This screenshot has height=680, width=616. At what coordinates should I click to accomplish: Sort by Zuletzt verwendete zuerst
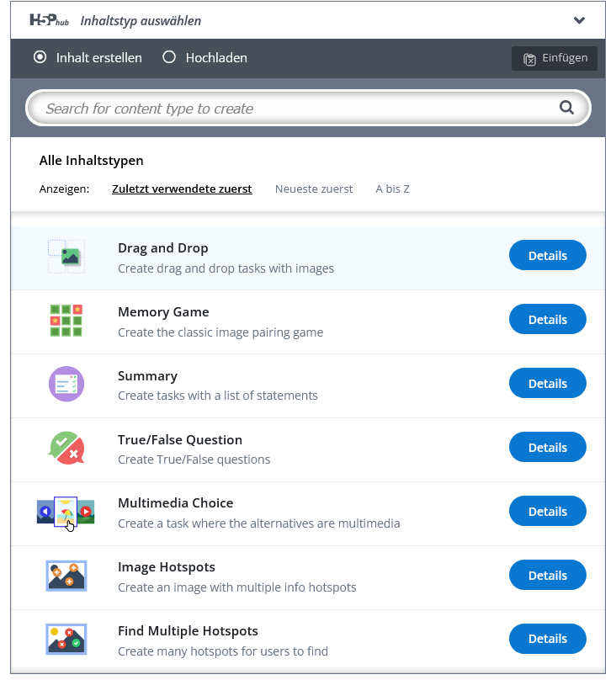coord(182,189)
